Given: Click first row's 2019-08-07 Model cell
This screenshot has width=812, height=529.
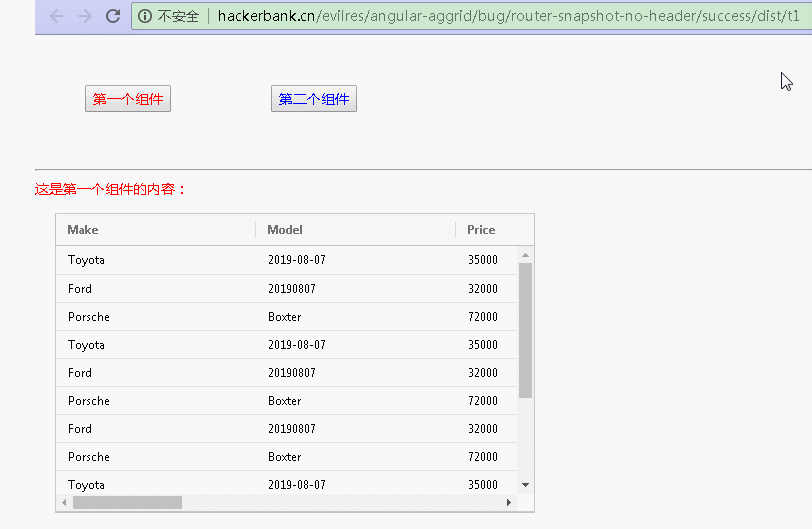Looking at the screenshot, I should [356, 260].
